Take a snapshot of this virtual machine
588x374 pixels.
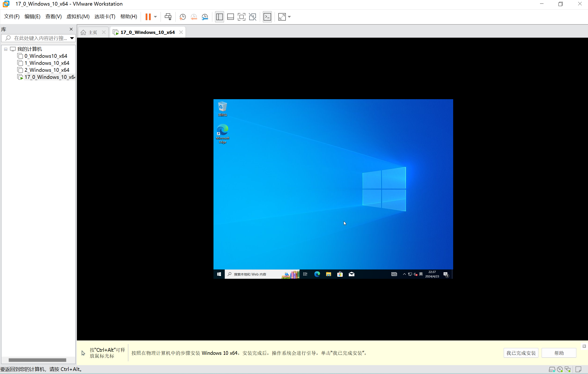[182, 17]
